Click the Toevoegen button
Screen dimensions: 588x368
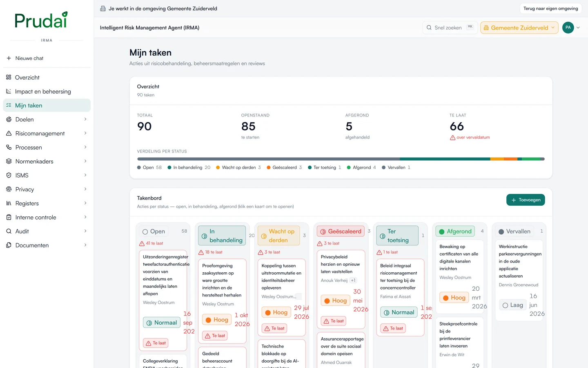[526, 200]
